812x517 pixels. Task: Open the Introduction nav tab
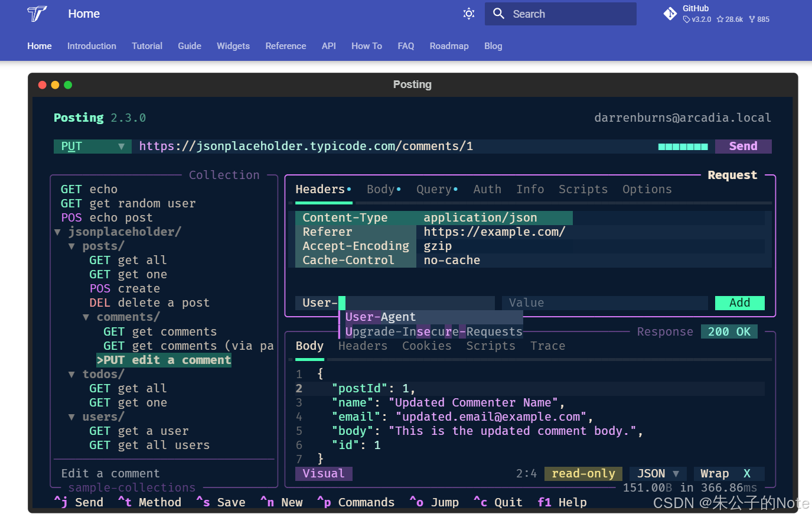[92, 46]
